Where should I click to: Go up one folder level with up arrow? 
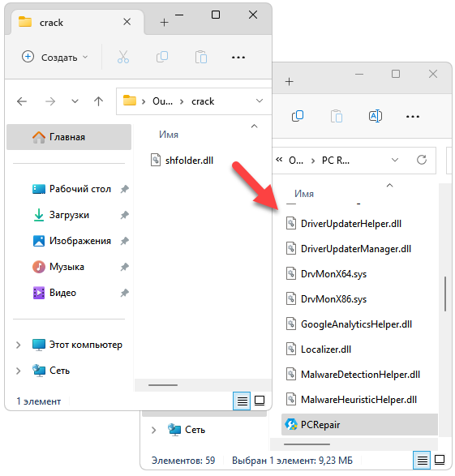[98, 101]
